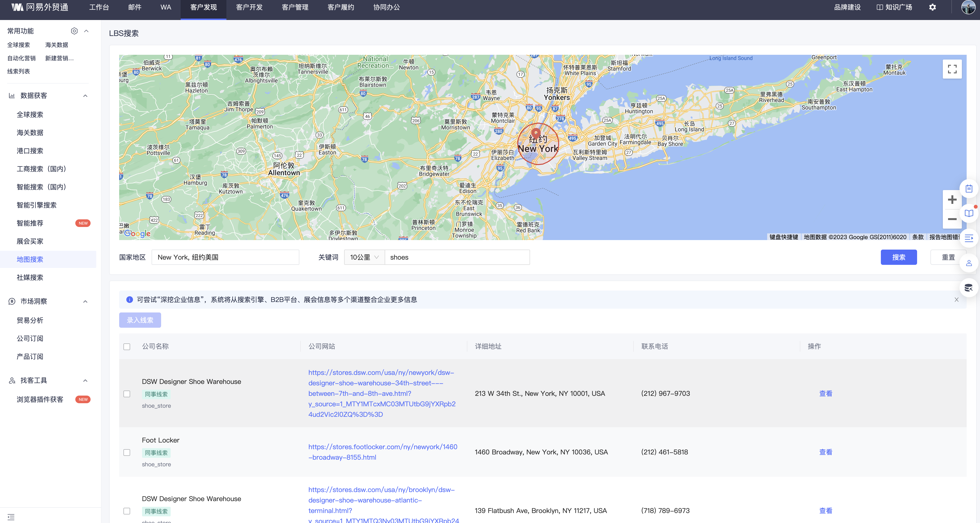Open the Foot Locker website link

coord(383,452)
